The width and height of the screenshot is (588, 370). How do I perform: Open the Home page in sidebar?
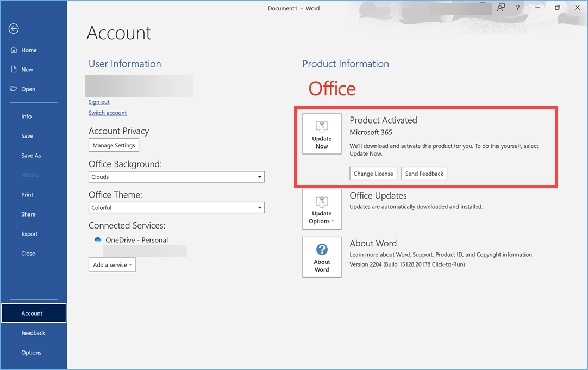click(x=28, y=50)
